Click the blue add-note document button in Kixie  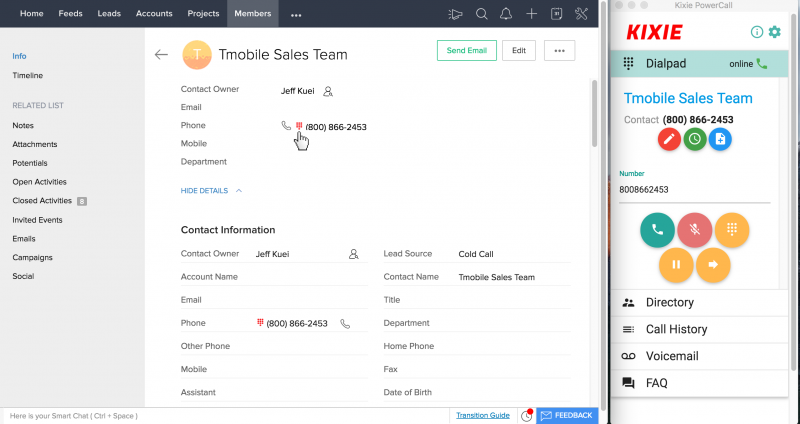point(720,139)
